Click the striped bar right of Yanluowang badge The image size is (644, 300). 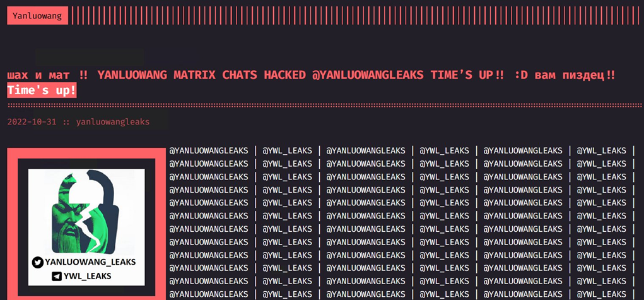353,16
